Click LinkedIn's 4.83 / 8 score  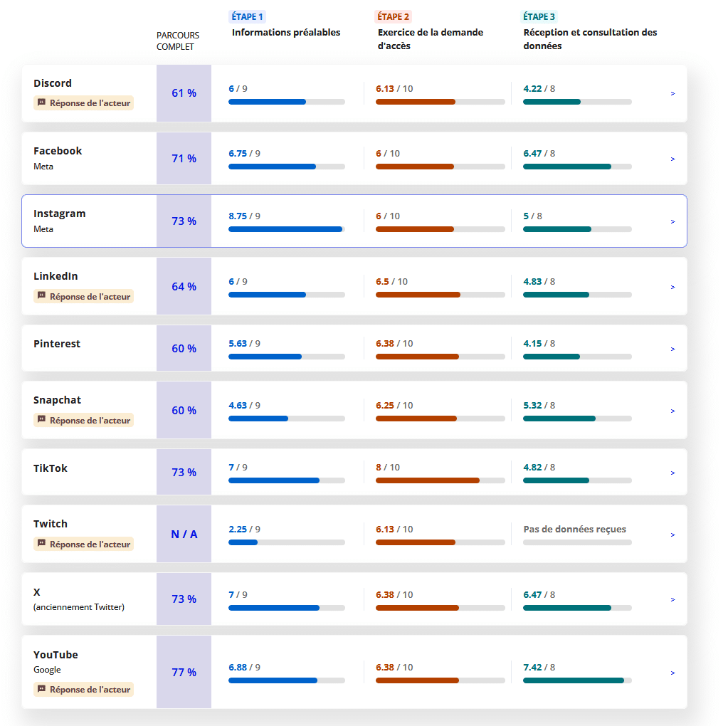pos(539,281)
